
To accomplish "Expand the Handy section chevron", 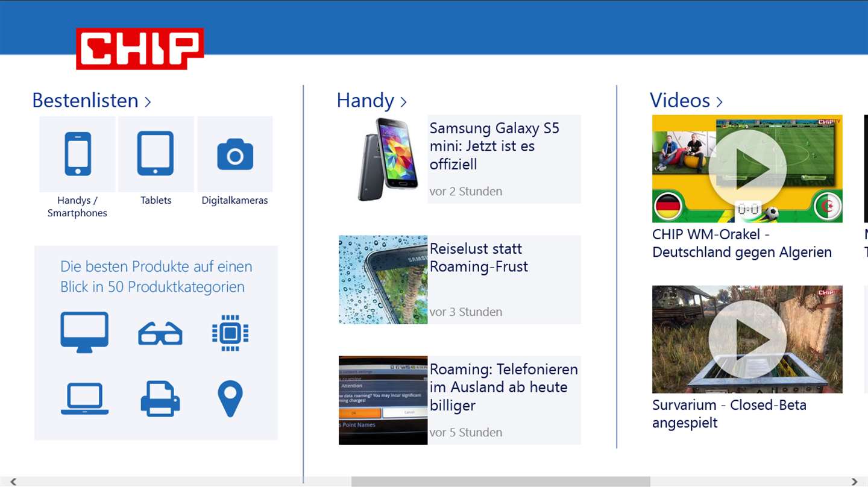I will [403, 101].
